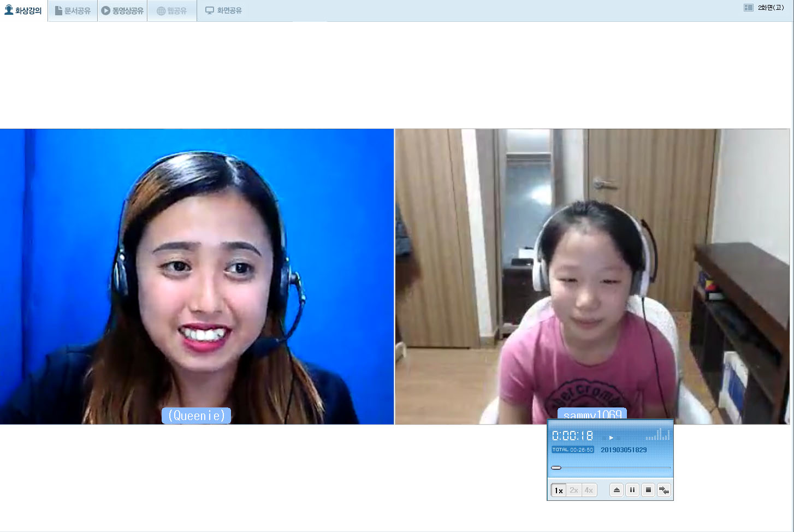Switch to the 문서공유 document sharing tab
Screen dimensions: 794x532
[73, 10]
